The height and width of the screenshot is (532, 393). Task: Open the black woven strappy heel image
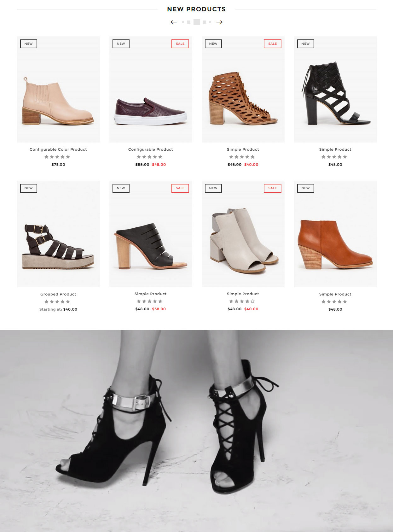point(335,89)
